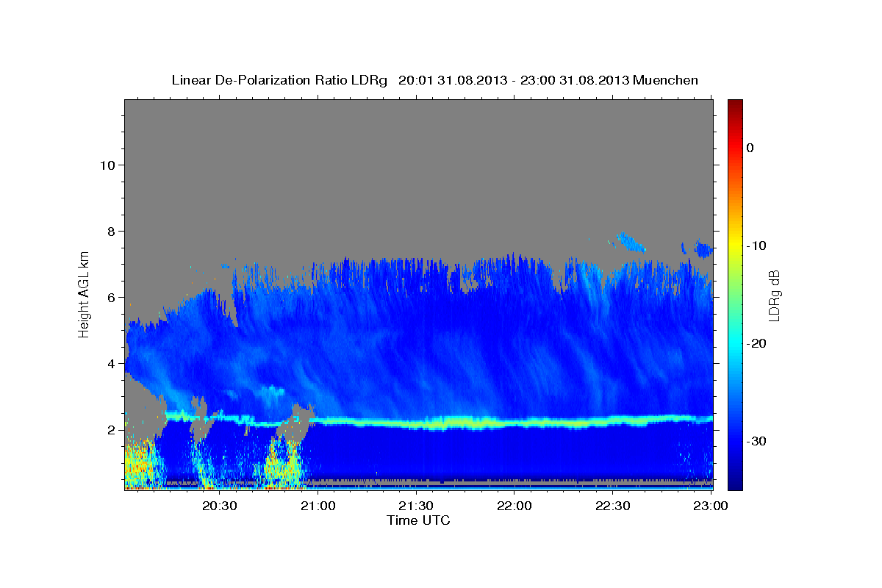This screenshot has height=588, width=882.
Task: Click the '22:30' time tick label
Action: 612,506
